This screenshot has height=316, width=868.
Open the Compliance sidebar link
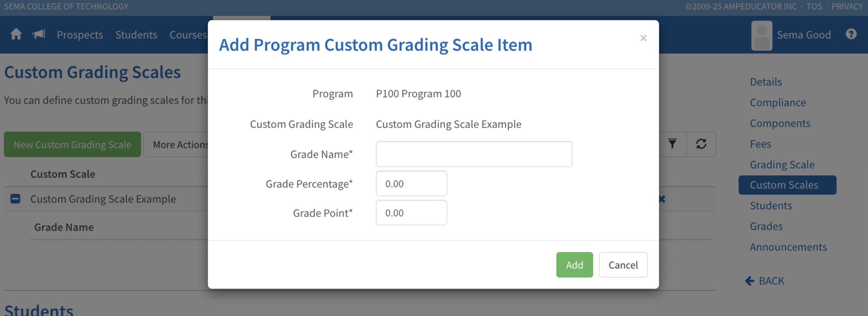778,103
